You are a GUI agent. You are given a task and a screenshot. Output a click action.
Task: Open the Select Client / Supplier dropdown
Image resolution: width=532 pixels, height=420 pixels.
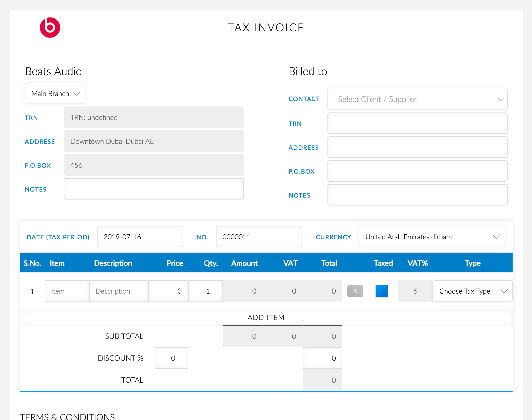pos(417,99)
